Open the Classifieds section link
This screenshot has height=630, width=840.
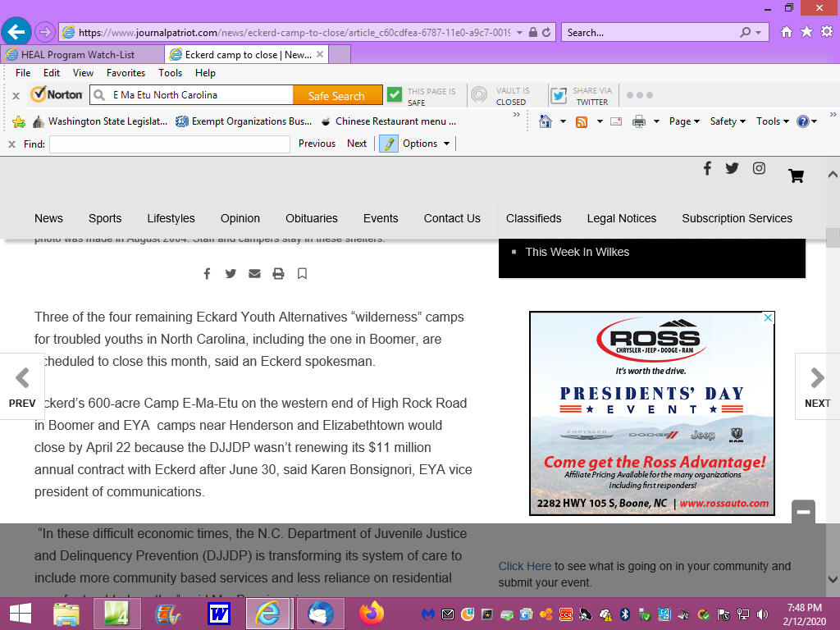[533, 218]
